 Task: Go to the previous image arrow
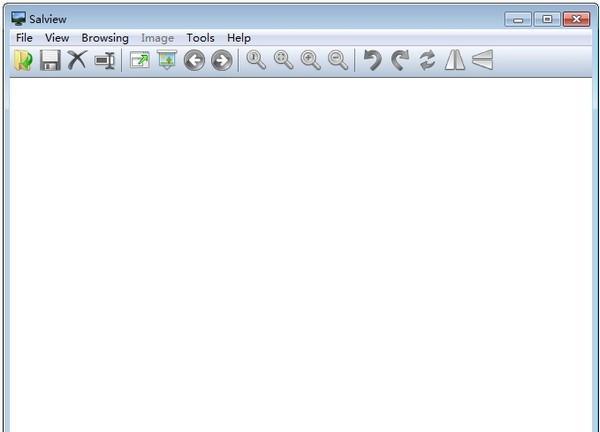[x=194, y=60]
